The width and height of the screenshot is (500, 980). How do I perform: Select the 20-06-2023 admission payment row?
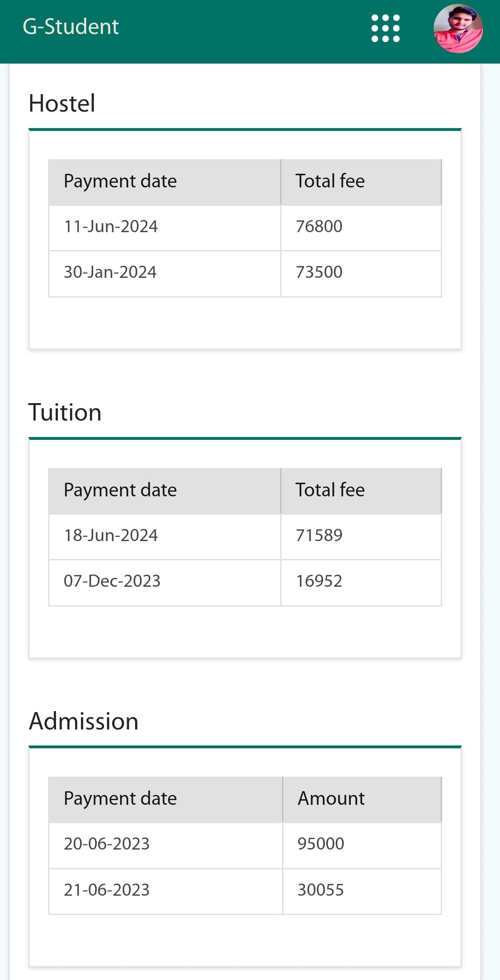click(106, 844)
